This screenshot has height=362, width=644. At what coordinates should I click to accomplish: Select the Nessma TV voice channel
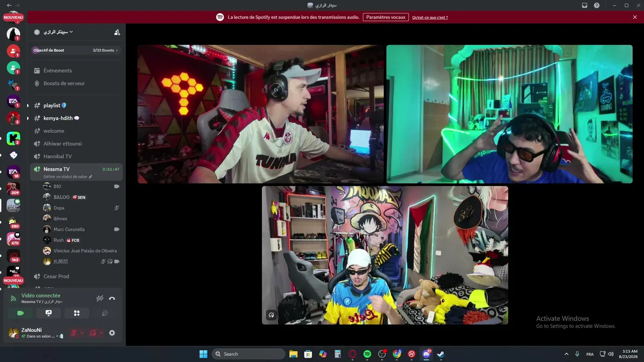click(x=77, y=172)
